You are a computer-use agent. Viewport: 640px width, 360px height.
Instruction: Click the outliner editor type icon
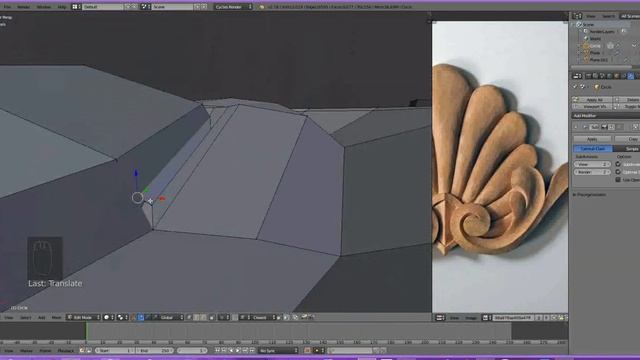577,16
